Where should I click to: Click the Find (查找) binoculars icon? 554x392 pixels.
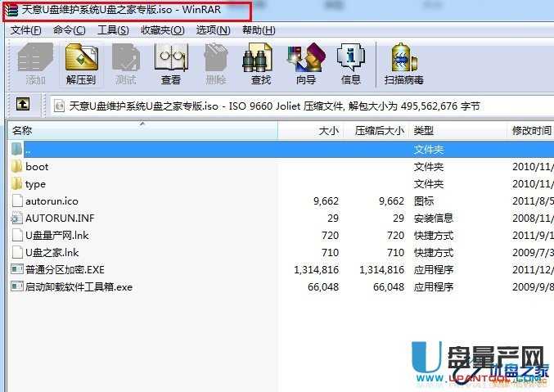point(260,63)
